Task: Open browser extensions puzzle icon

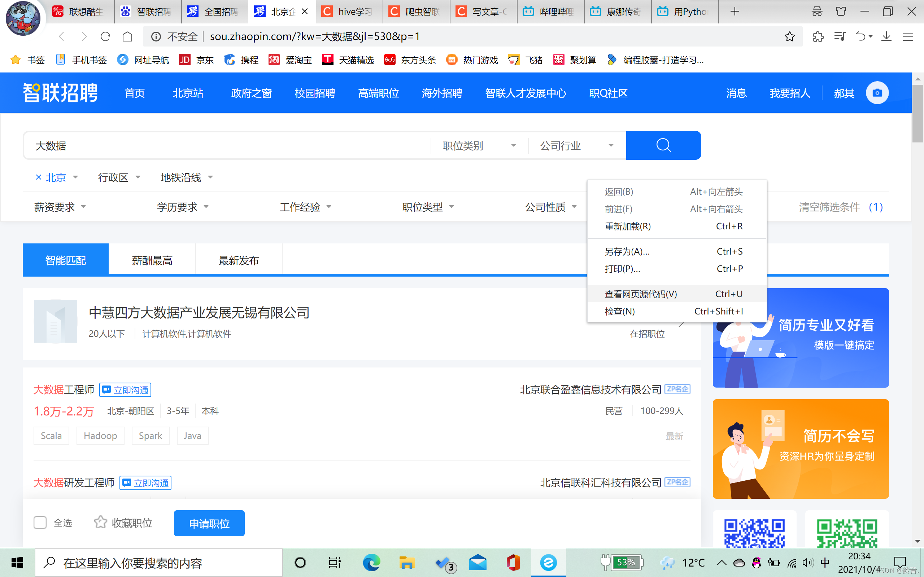Action: click(818, 37)
